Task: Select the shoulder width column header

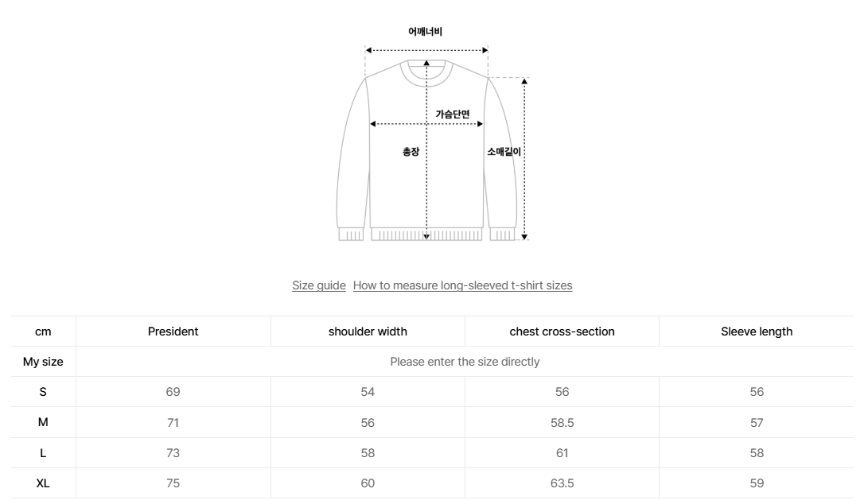Action: coord(368,331)
